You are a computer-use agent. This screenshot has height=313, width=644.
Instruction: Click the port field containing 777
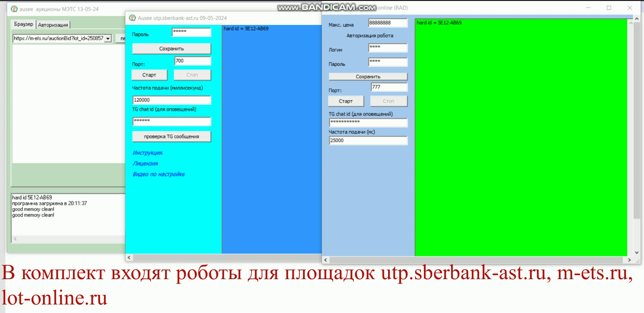tap(389, 87)
